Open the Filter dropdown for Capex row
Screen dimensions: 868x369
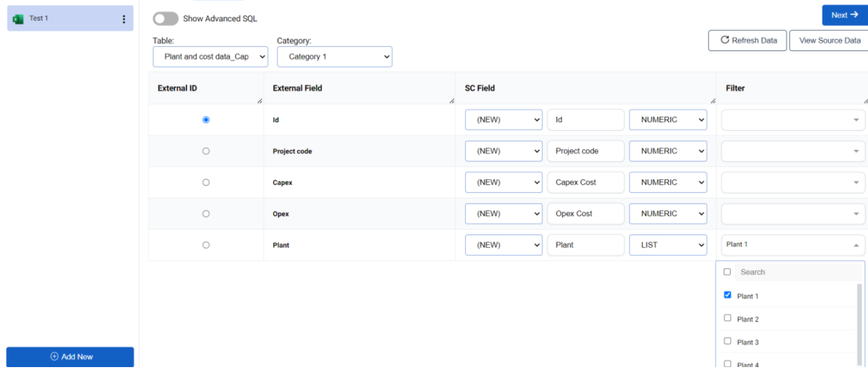pyautogui.click(x=793, y=182)
